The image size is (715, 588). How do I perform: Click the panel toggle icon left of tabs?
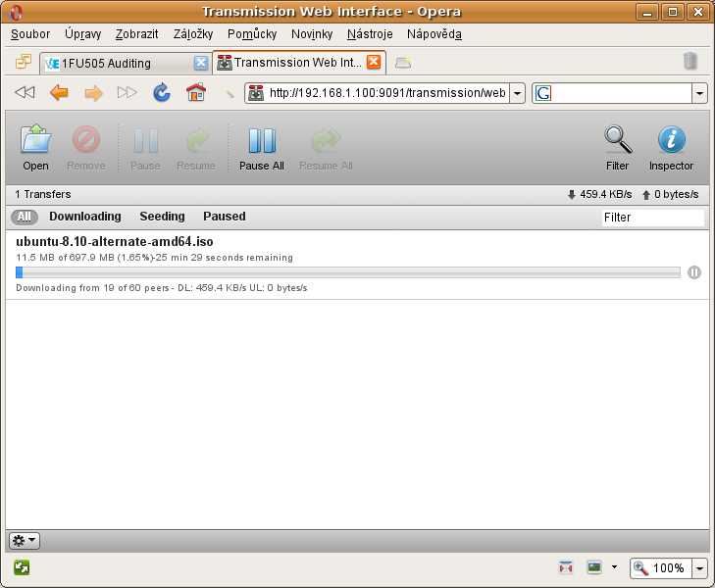pyautogui.click(x=24, y=61)
